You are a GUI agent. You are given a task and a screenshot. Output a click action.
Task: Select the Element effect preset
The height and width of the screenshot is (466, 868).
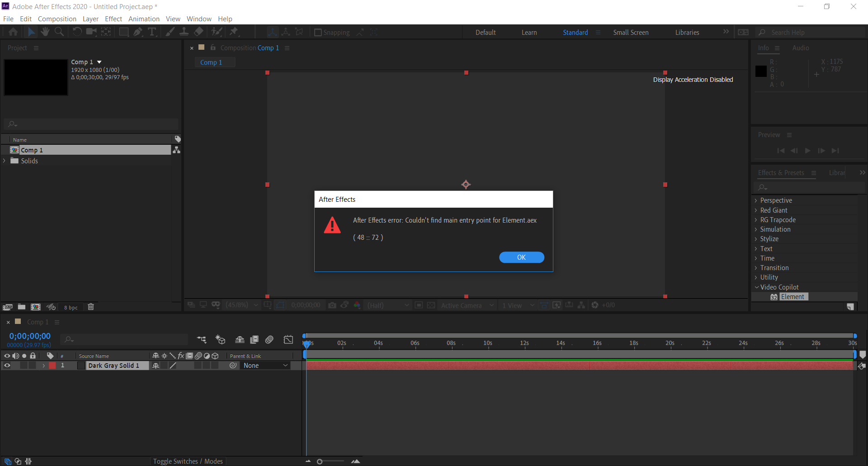click(x=793, y=297)
